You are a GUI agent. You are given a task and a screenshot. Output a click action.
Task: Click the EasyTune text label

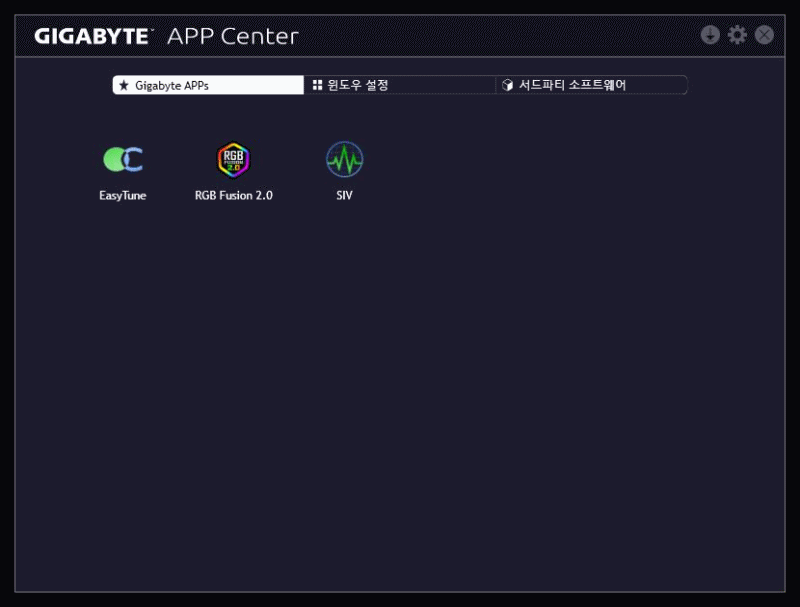coord(123,195)
